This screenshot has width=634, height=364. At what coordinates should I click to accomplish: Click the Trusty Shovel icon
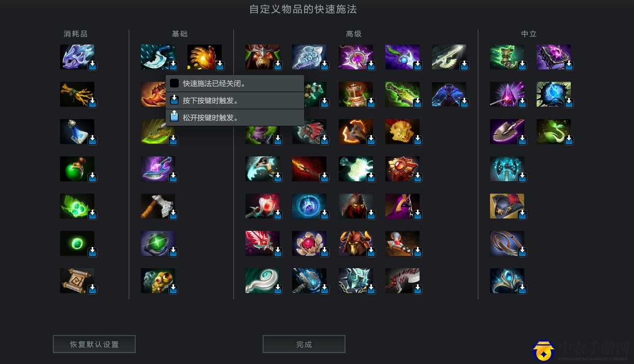[x=507, y=132]
